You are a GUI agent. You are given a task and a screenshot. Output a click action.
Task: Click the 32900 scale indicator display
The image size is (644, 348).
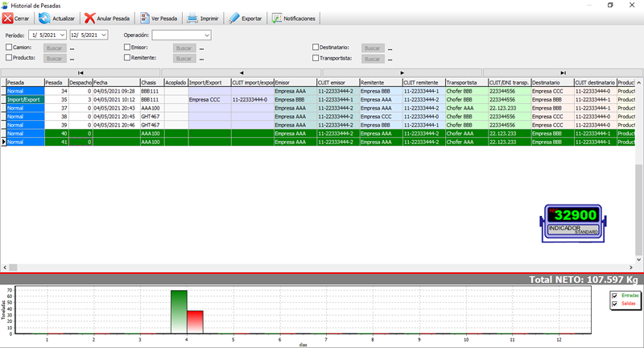[x=574, y=216]
